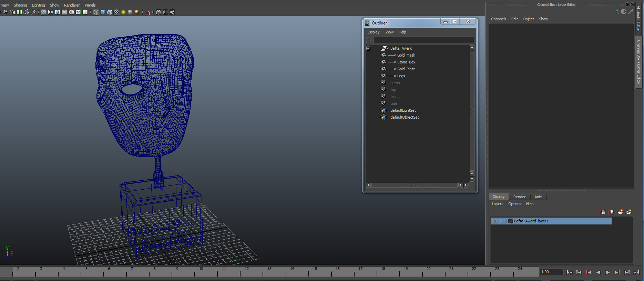Select defaultObjectSet in the Outliner
The width and height of the screenshot is (644, 281).
tap(405, 117)
